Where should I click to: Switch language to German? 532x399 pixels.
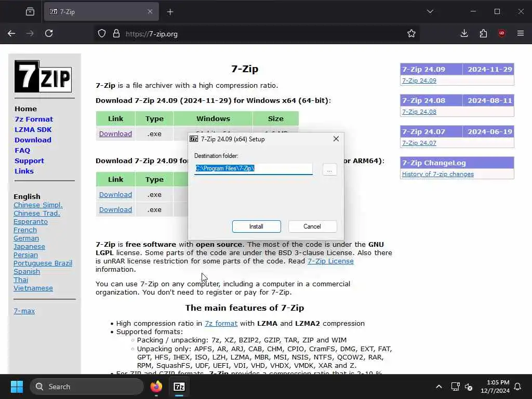pos(26,238)
